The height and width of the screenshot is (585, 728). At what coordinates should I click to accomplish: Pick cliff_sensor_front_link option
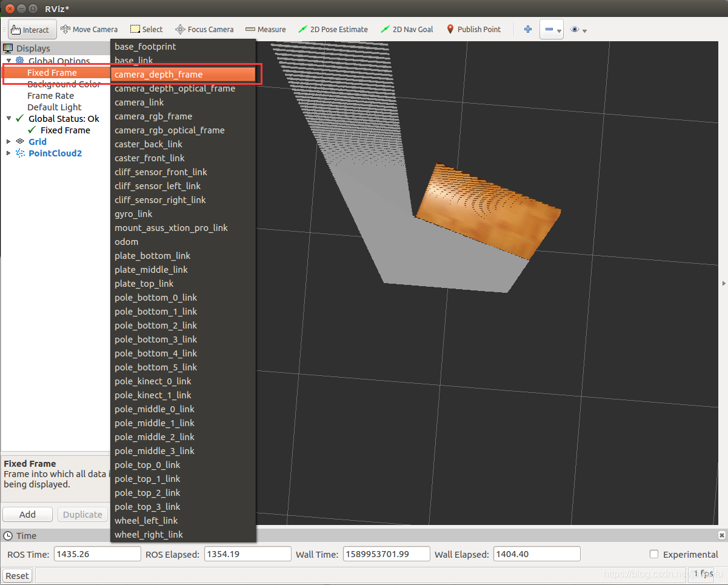coord(183,172)
